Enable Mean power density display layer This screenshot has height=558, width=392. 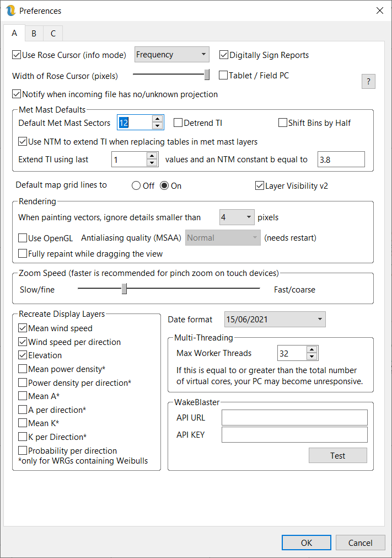click(x=23, y=369)
